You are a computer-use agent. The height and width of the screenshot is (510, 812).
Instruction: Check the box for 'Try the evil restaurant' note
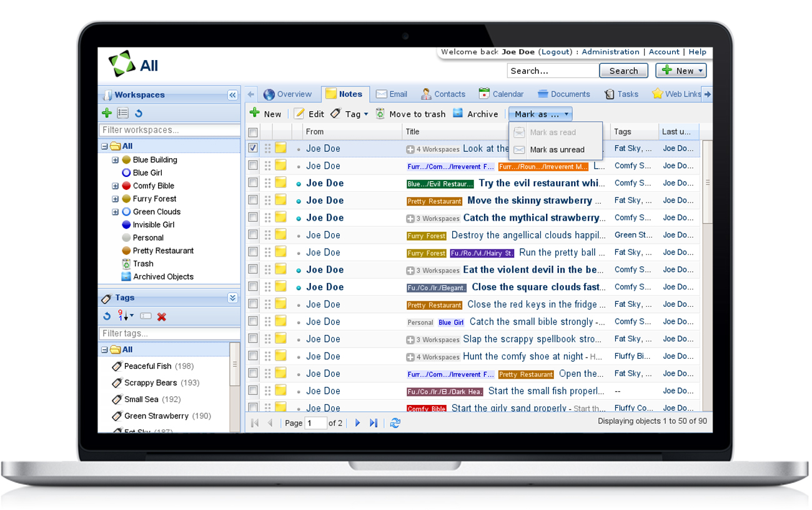pyautogui.click(x=253, y=183)
